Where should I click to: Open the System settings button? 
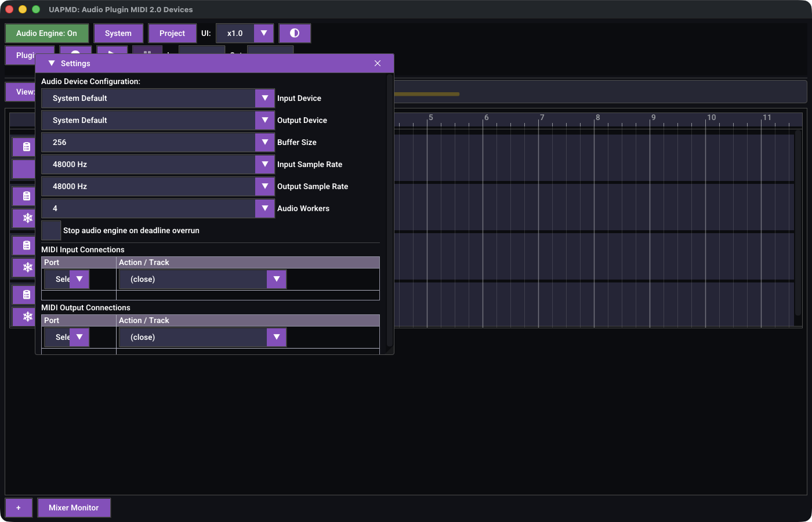coord(118,34)
